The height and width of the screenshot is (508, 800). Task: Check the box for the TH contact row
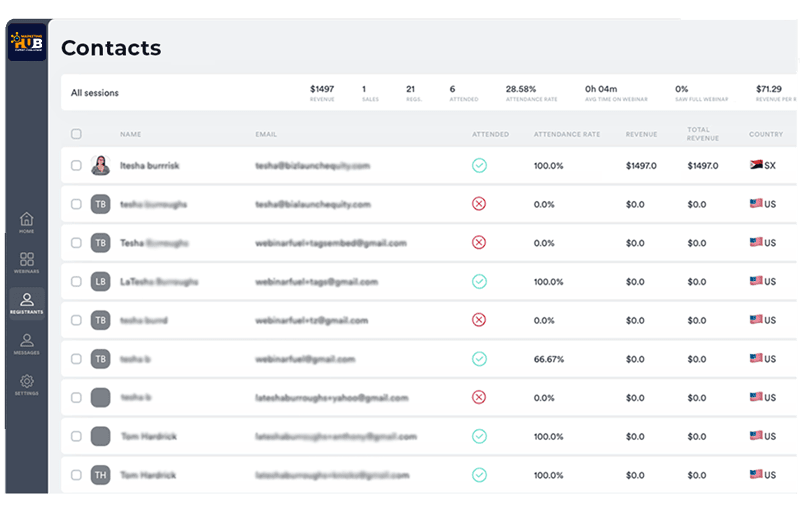(x=76, y=475)
